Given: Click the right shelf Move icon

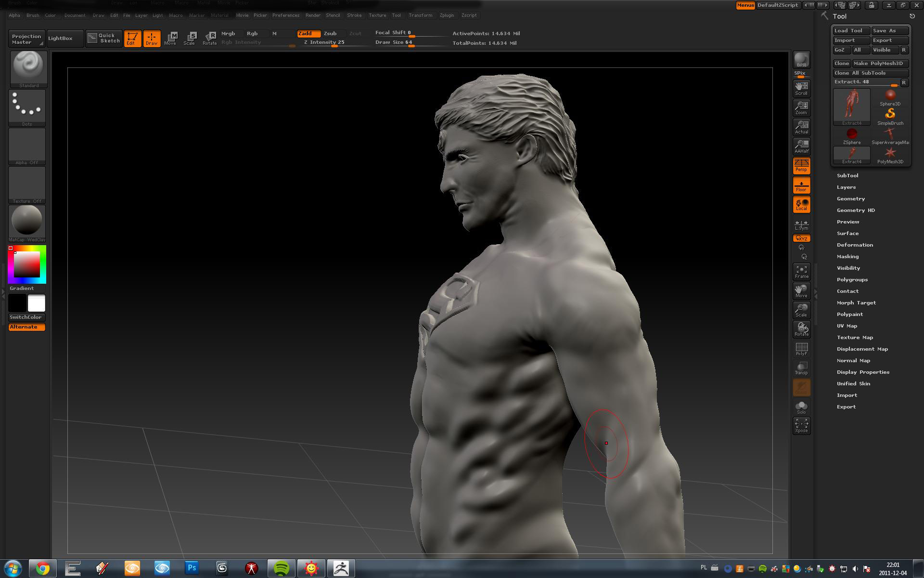Looking at the screenshot, I should [801, 291].
